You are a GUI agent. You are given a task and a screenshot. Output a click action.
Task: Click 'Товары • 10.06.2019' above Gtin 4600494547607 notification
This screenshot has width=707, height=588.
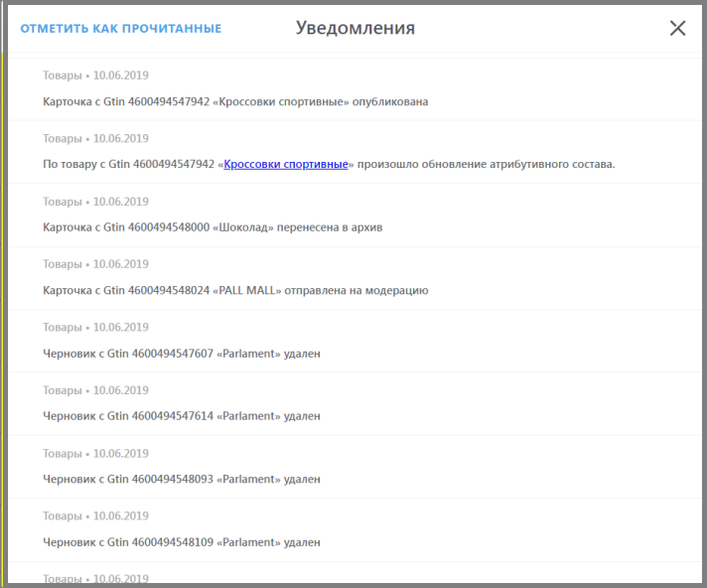click(x=95, y=328)
